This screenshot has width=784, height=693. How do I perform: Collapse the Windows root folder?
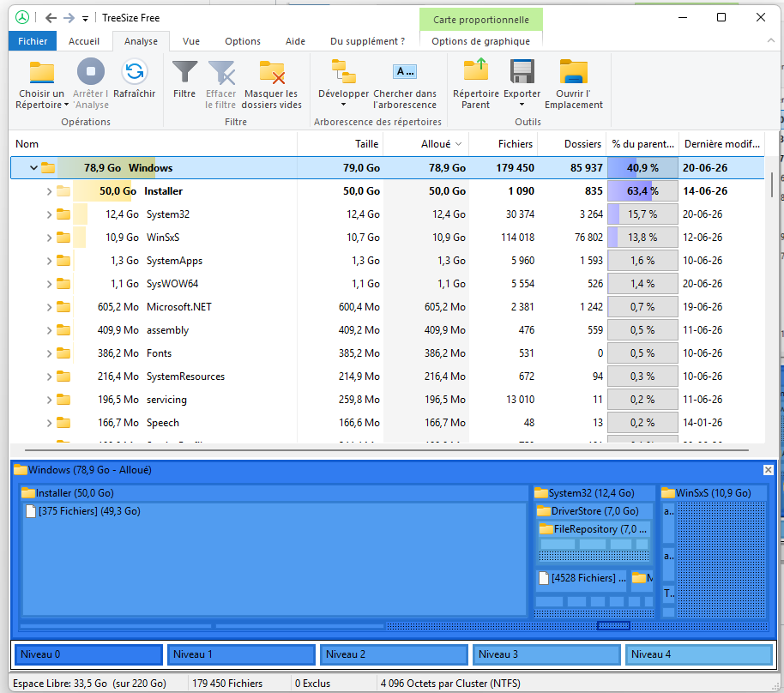pyautogui.click(x=33, y=168)
